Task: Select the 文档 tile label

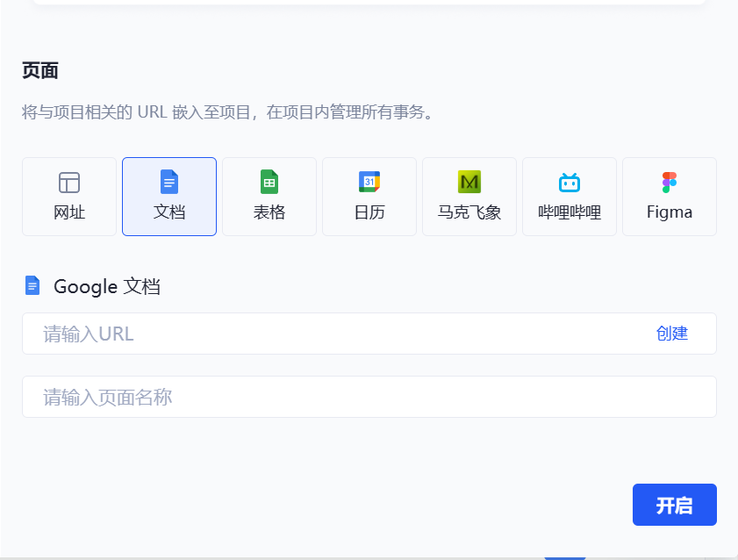Action: pyautogui.click(x=169, y=212)
